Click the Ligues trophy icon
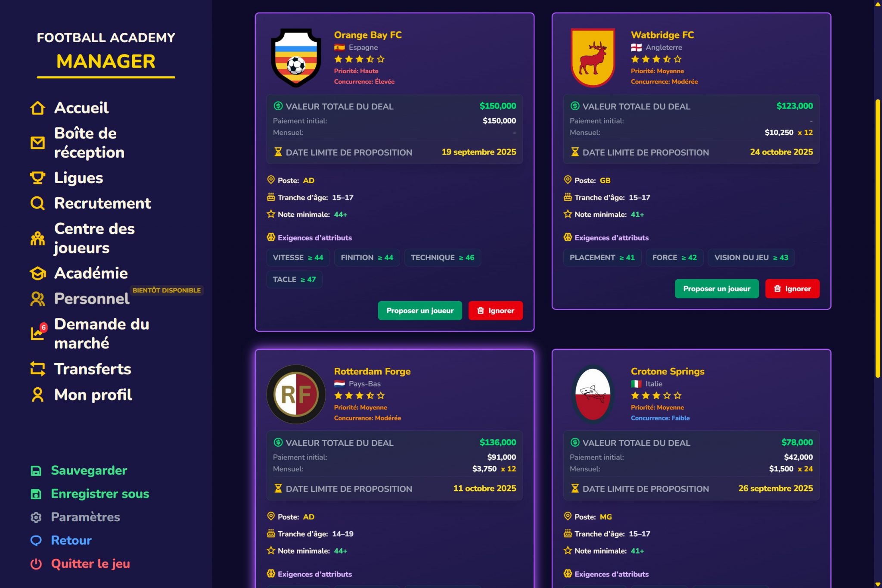The width and height of the screenshot is (882, 588). click(37, 178)
